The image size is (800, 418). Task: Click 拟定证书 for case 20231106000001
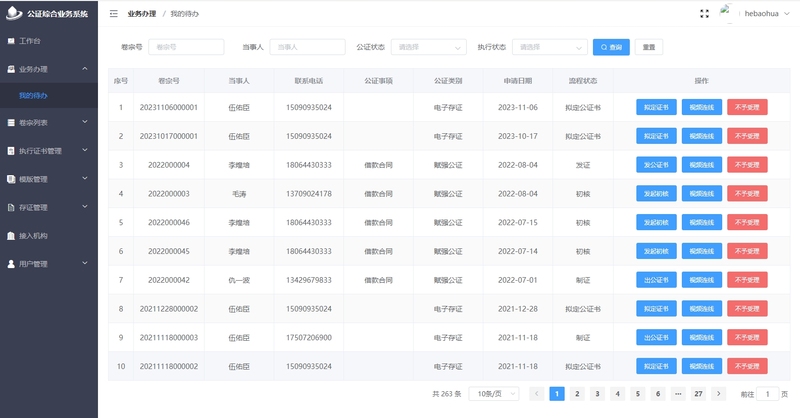[x=656, y=107]
